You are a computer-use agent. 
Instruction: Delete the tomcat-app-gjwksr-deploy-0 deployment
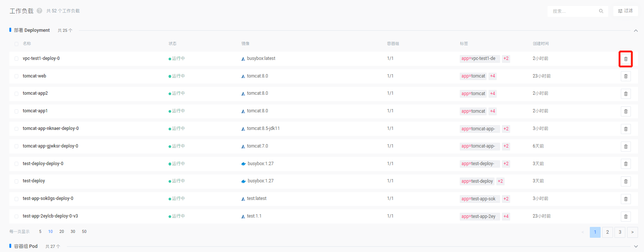626,146
